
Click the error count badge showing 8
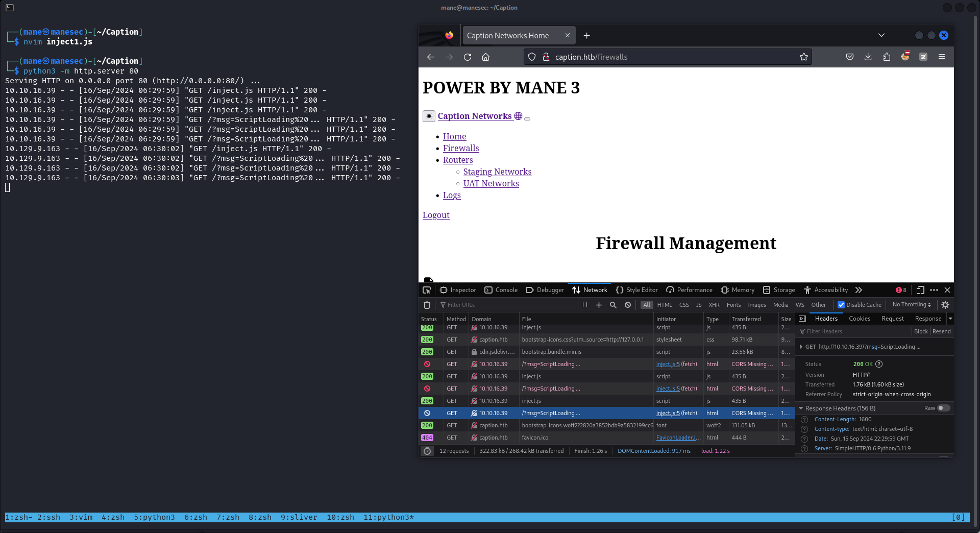[x=901, y=290]
